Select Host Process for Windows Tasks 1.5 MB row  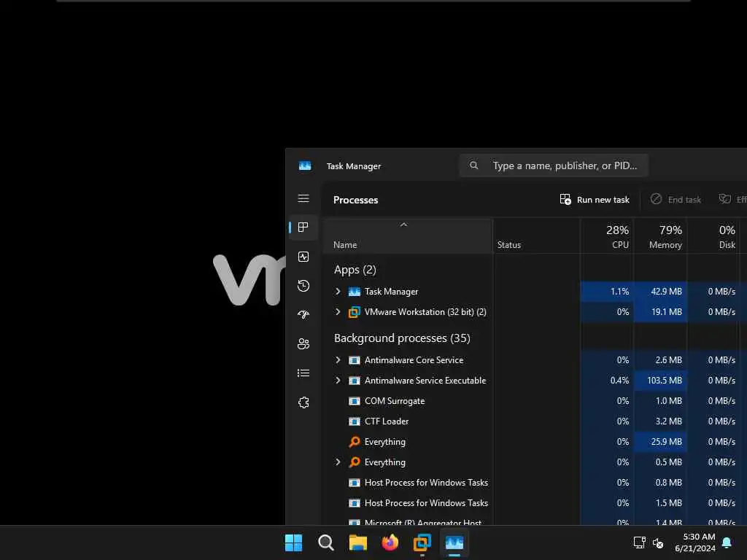(x=535, y=503)
